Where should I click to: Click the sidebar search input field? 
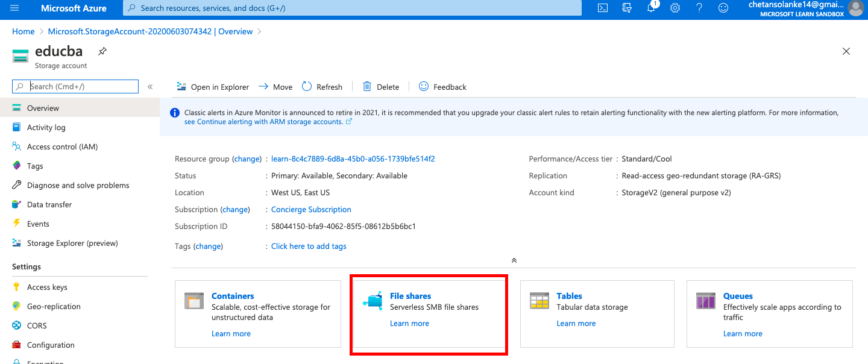(81, 86)
